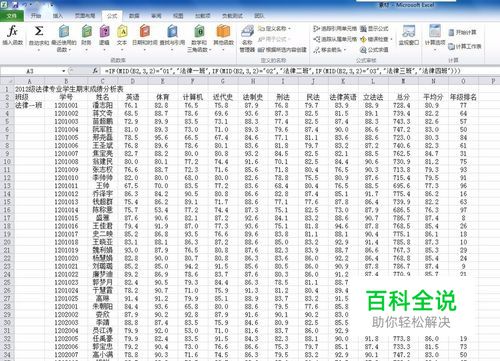
Task: Click the Select All corner of the sheet
Action: [x=7, y=81]
